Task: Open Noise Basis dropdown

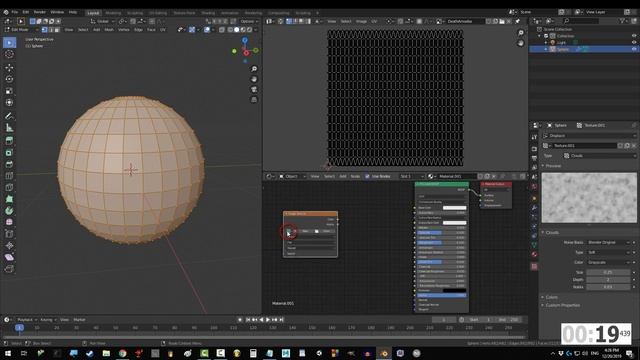Action: point(609,242)
